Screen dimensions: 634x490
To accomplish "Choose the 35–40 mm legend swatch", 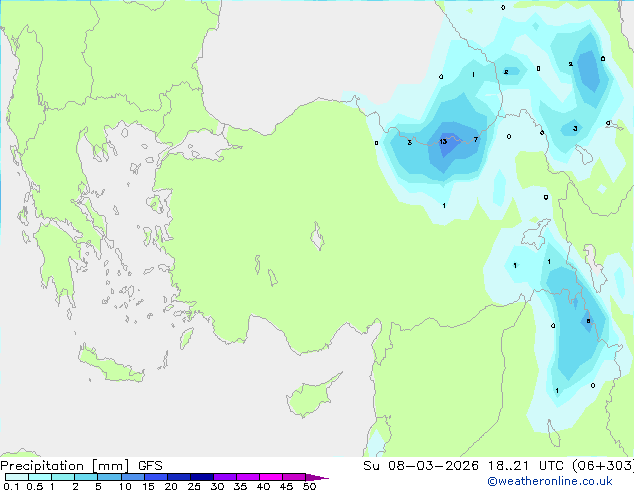I will pyautogui.click(x=248, y=477).
